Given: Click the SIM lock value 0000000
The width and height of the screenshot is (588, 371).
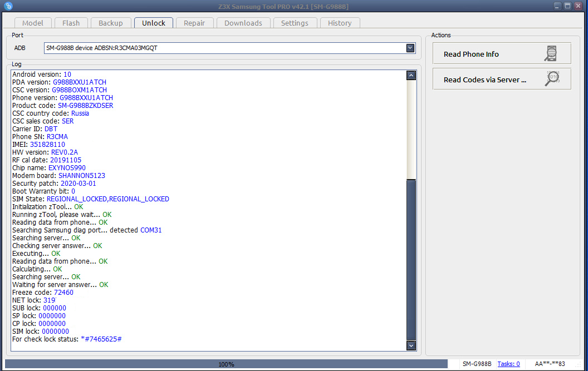Looking at the screenshot, I should click(56, 332).
